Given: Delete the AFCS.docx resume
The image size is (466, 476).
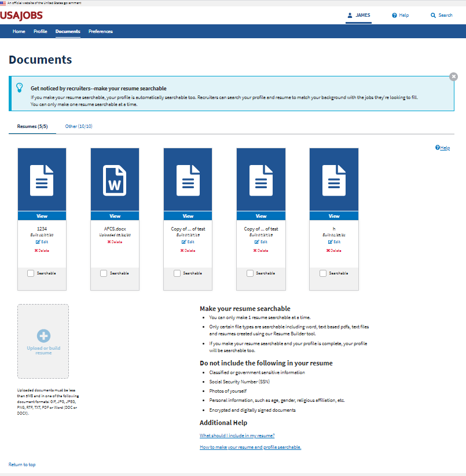Looking at the screenshot, I should coord(115,242).
